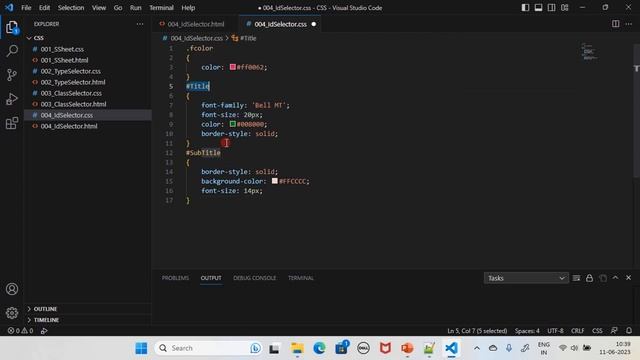This screenshot has width=640, height=360.
Task: Open the output log in editor
Action: point(603,278)
